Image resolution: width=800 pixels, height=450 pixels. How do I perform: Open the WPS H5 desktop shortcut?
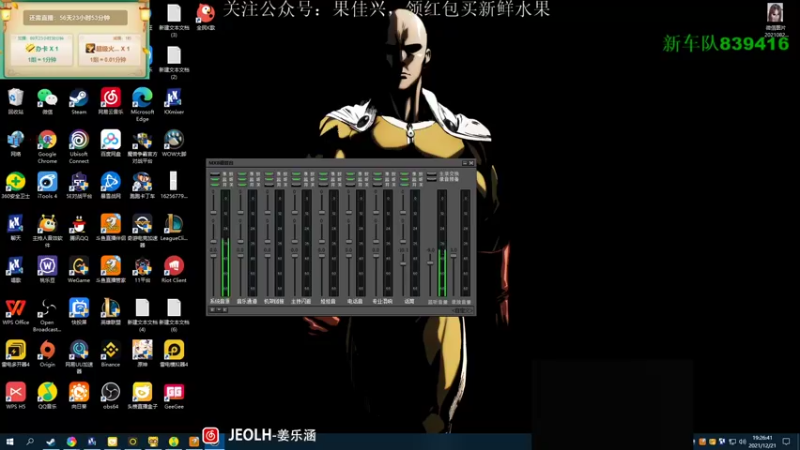point(15,396)
